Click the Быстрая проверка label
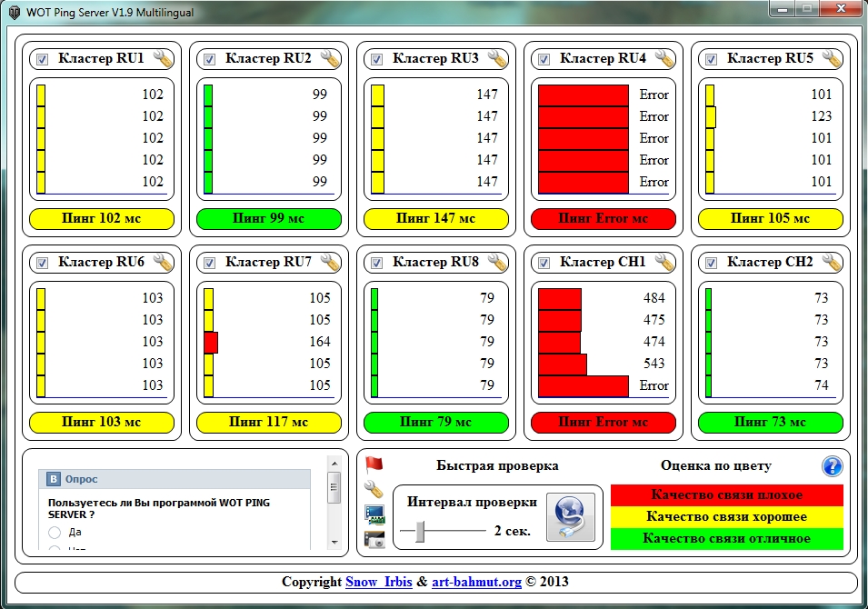 pos(497,465)
